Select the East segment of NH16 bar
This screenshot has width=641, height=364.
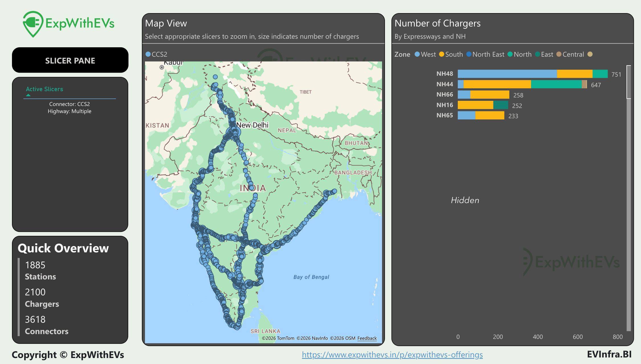pyautogui.click(x=501, y=105)
